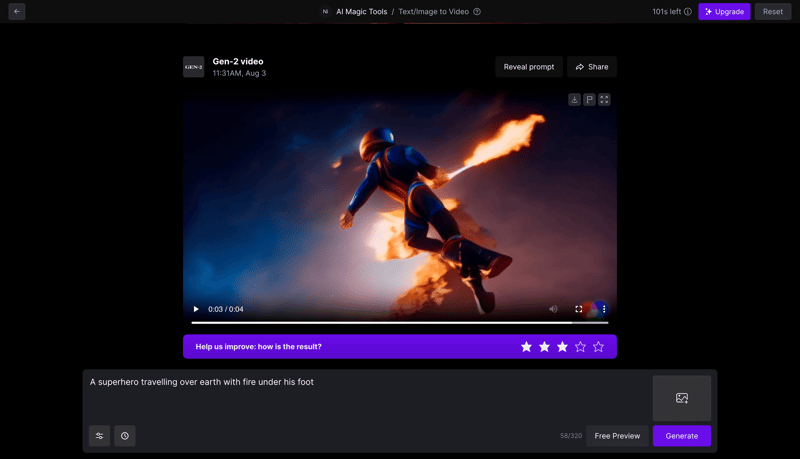Click the Reveal prompt button
The image size is (800, 459).
[528, 67]
